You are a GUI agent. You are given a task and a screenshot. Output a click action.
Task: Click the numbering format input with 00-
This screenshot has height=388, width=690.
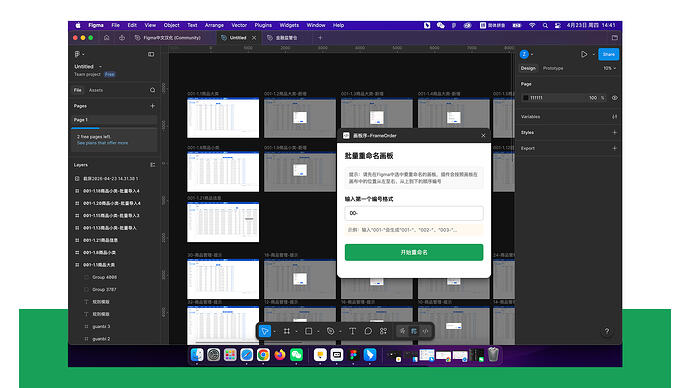coord(414,213)
